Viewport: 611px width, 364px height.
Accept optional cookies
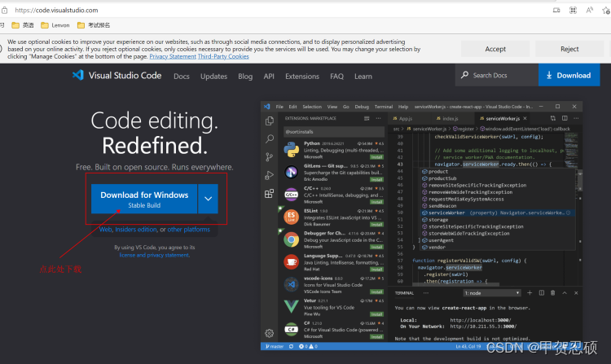495,49
